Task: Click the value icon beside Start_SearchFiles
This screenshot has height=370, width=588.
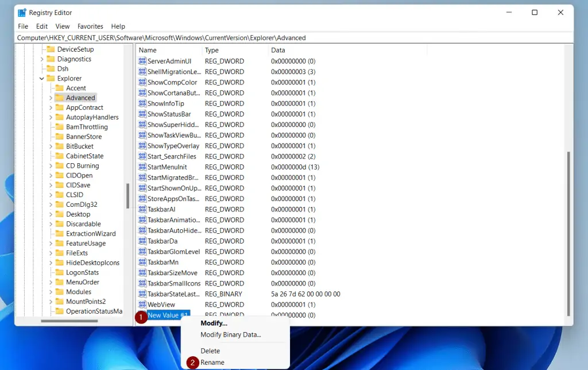Action: 142,156
